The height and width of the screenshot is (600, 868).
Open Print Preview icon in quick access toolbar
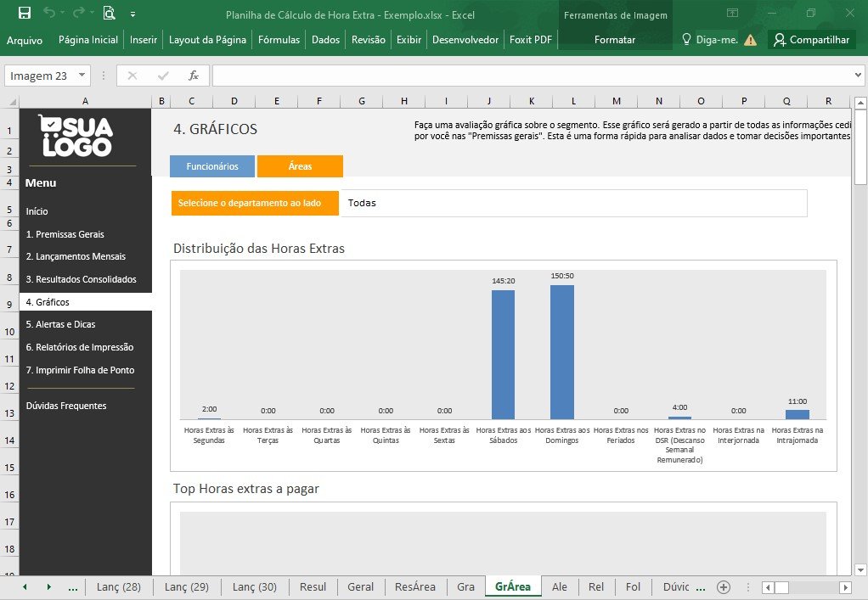tap(109, 13)
